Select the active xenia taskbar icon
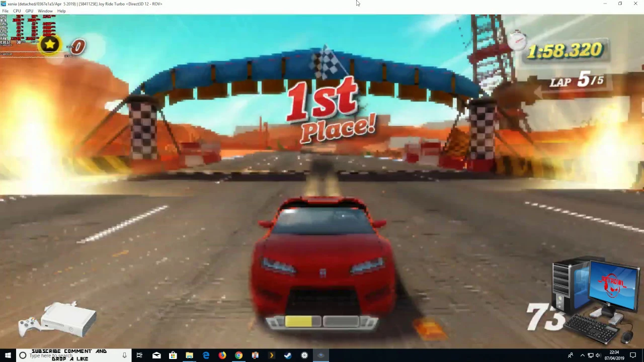The width and height of the screenshot is (644, 362). point(321,355)
